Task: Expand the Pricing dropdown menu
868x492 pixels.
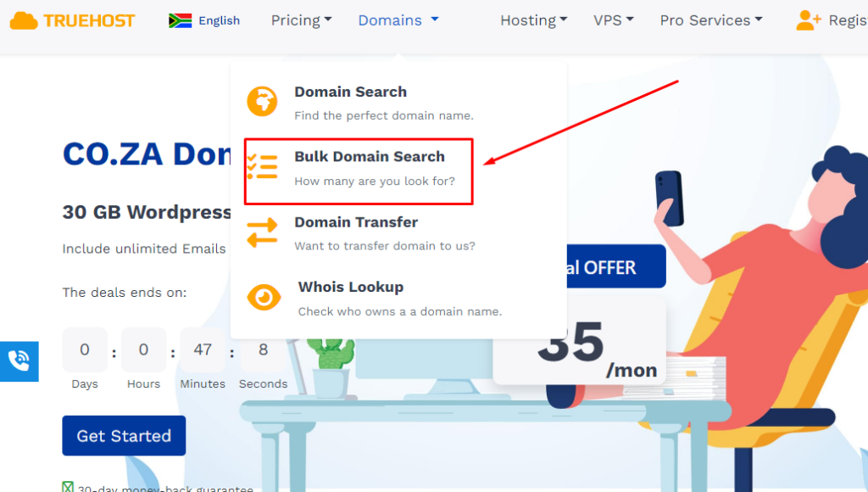Action: click(301, 20)
